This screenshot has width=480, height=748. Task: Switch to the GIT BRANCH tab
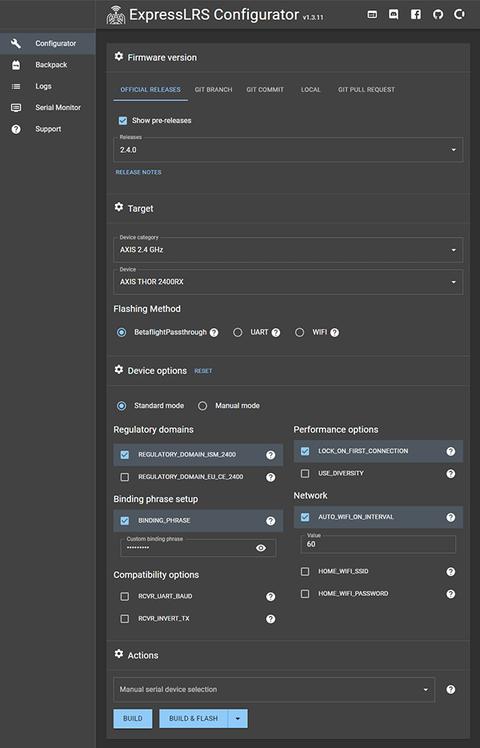click(x=213, y=90)
